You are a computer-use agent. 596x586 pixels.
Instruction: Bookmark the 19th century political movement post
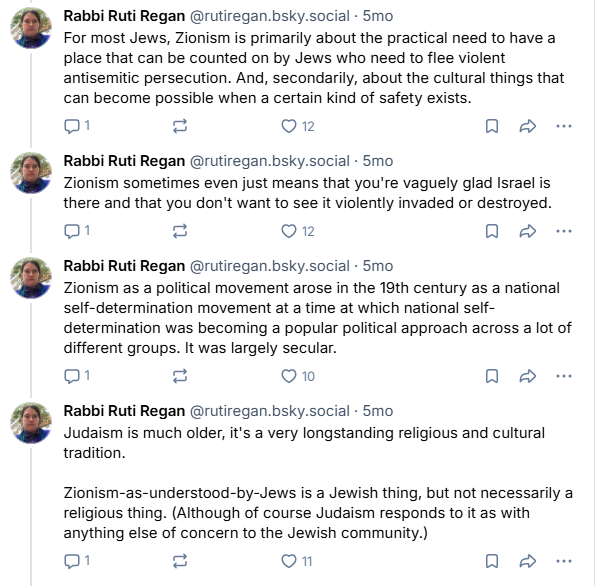(x=492, y=376)
